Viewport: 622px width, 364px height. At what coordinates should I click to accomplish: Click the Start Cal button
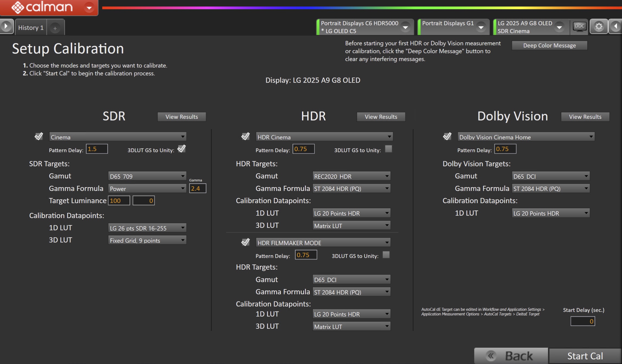[x=585, y=356]
